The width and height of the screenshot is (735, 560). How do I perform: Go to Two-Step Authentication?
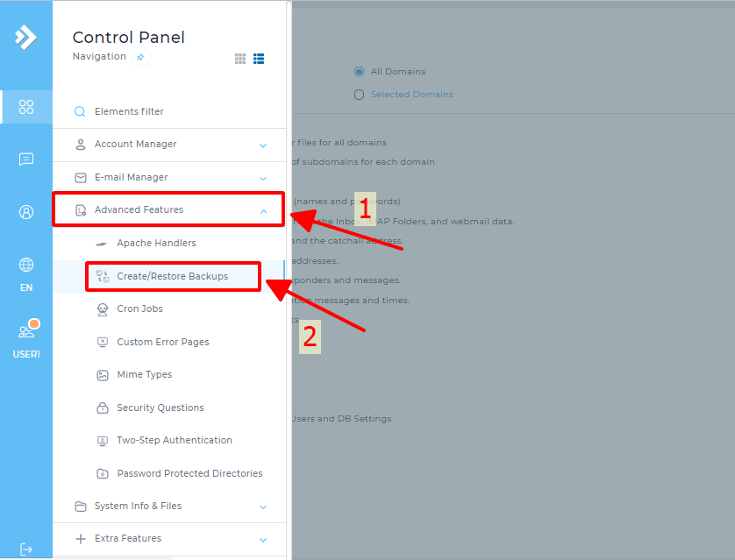pyautogui.click(x=174, y=441)
